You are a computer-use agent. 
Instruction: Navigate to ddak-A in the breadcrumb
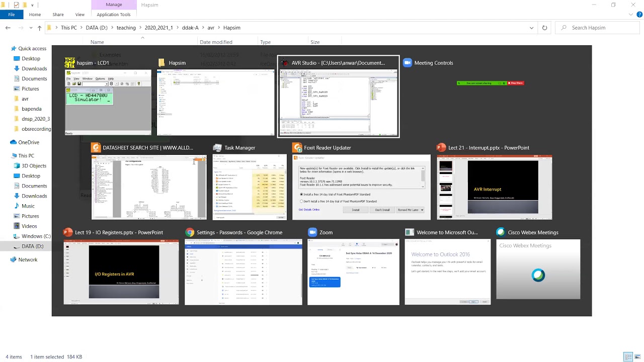click(x=190, y=28)
